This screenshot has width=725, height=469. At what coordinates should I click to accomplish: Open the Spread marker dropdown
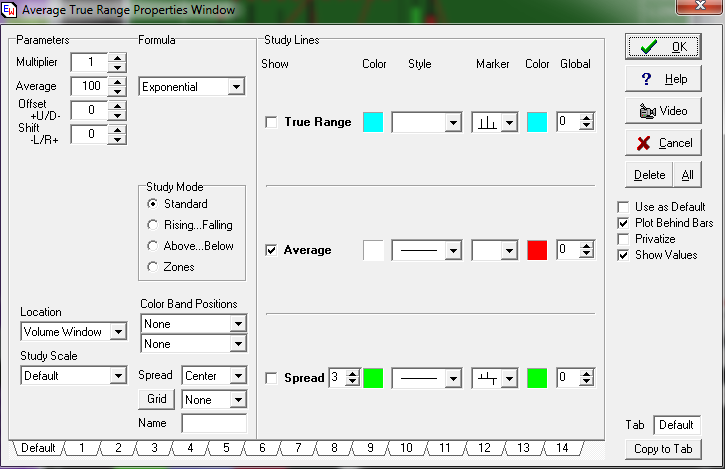tap(509, 379)
